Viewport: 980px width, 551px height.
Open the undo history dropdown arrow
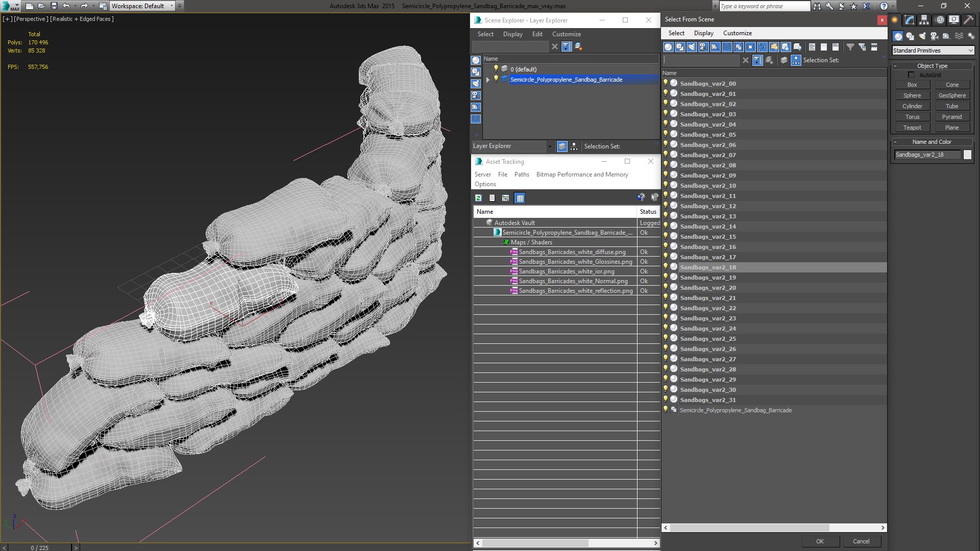[75, 6]
